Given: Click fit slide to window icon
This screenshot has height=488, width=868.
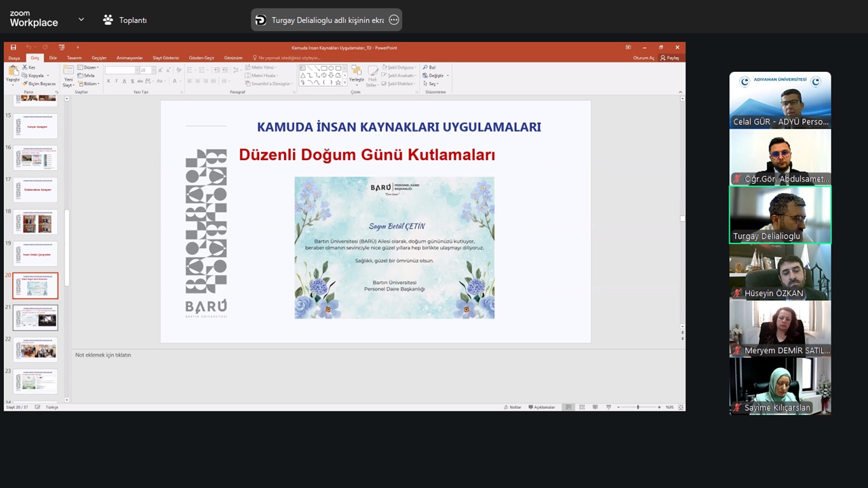Looking at the screenshot, I should click(681, 407).
